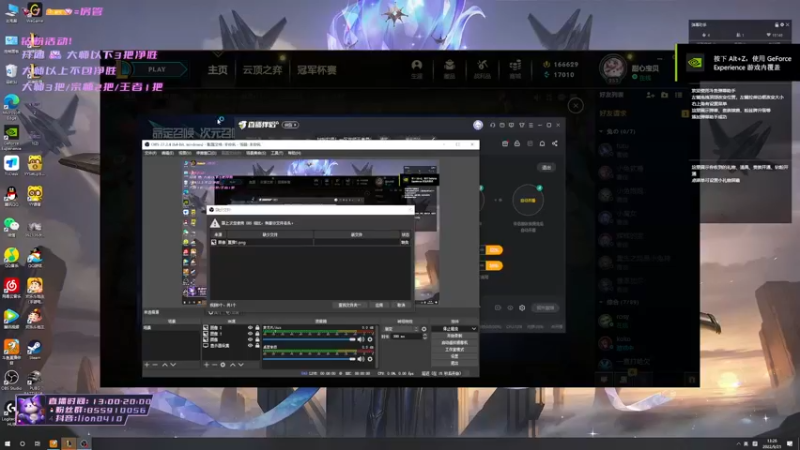This screenshot has width=800, height=450.
Task: Click the Windows Start button
Action: 7,444
